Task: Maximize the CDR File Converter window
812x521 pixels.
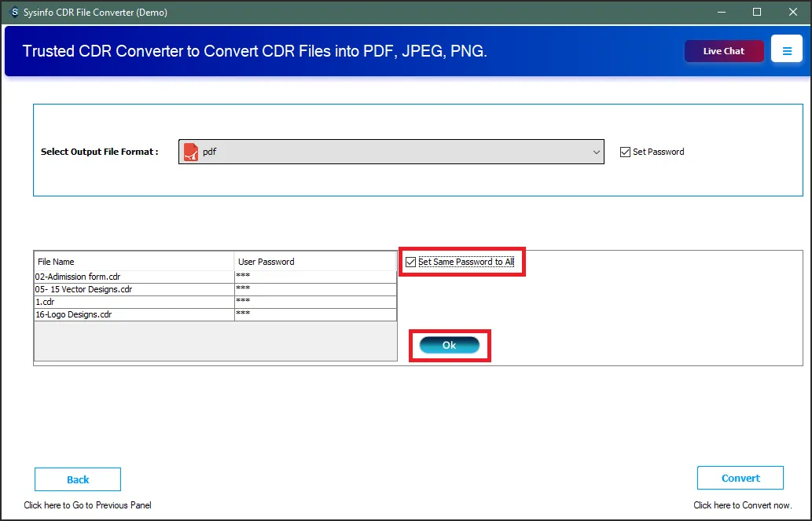Action: click(x=757, y=12)
